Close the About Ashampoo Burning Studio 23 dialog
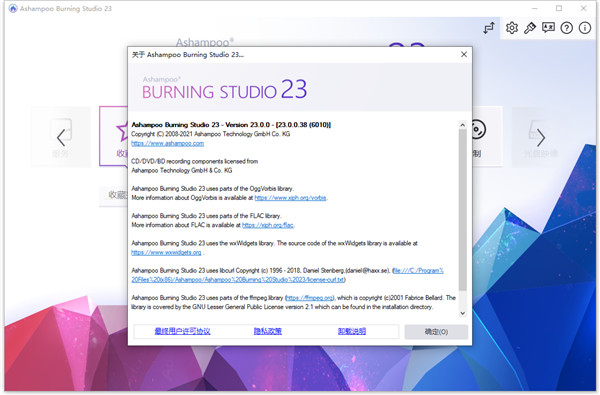Image resolution: width=600 pixels, height=395 pixels. point(464,54)
